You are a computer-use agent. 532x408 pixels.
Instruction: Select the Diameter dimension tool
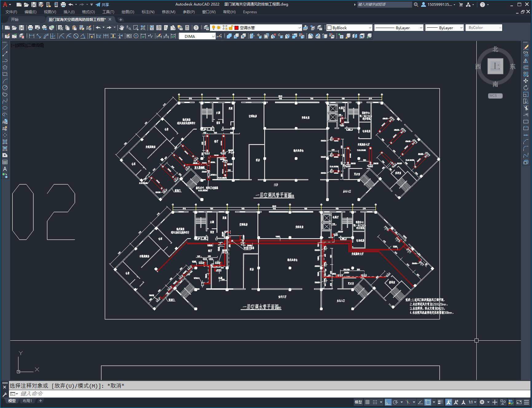[76, 36]
